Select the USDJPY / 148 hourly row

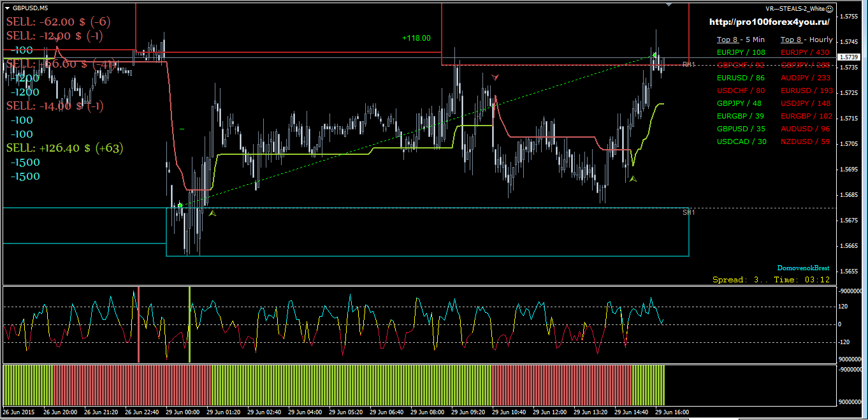806,103
